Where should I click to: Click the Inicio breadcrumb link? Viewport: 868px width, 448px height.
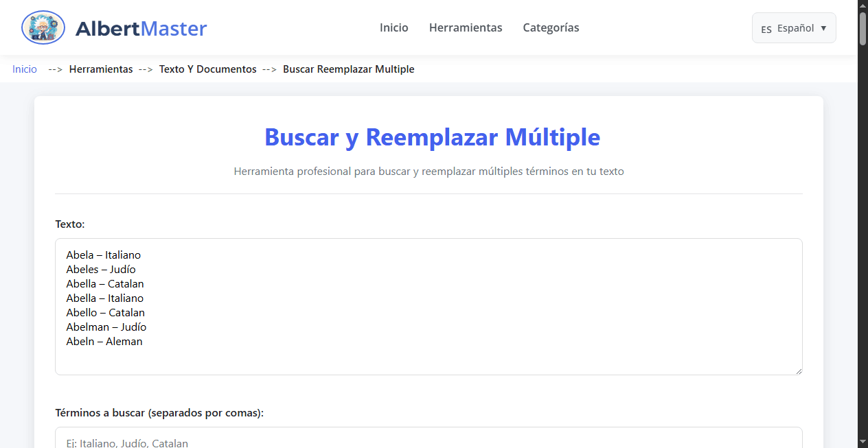pos(24,69)
